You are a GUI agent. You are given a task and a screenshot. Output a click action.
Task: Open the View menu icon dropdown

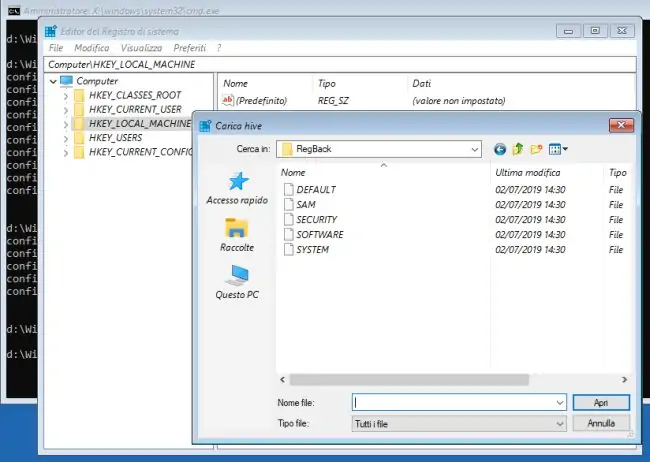(x=558, y=149)
